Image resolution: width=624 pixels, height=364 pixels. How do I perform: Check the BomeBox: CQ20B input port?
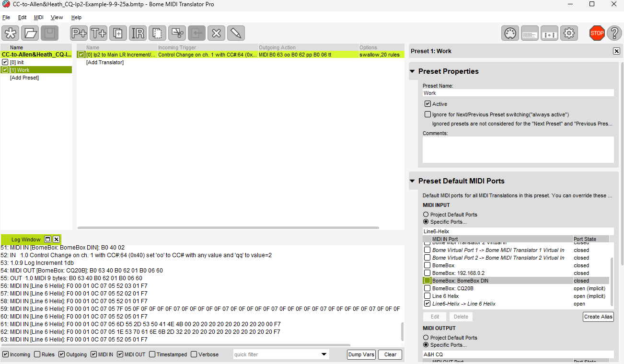tap(427, 288)
